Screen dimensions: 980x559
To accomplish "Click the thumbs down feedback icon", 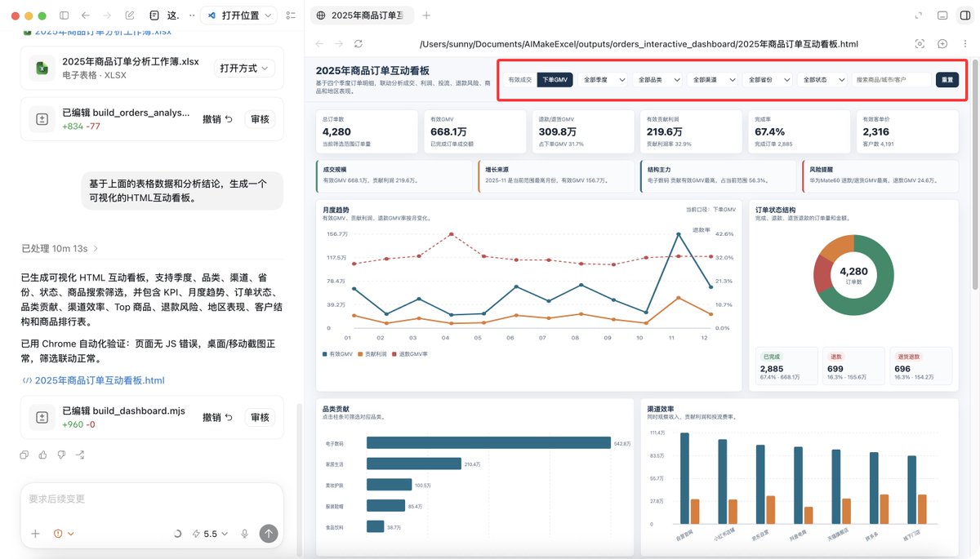I will 61,455.
